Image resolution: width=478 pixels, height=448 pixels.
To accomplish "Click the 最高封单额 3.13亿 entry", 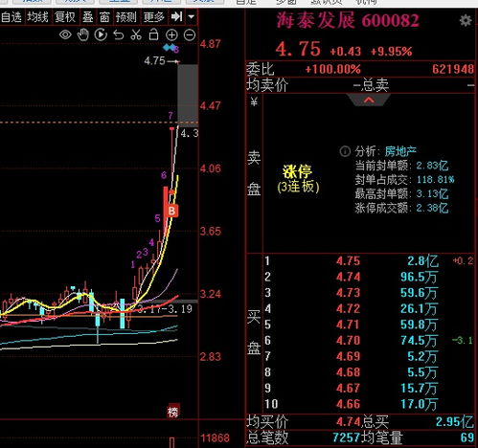I will click(x=401, y=193).
